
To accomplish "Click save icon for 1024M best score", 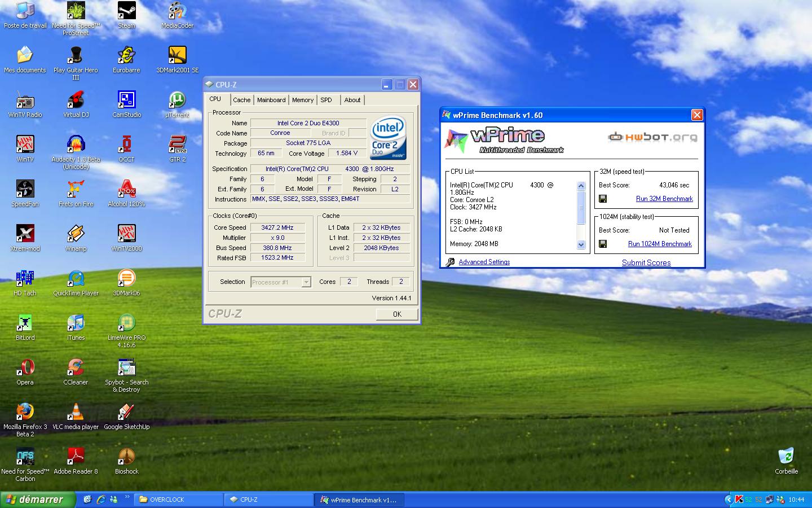I will click(603, 244).
